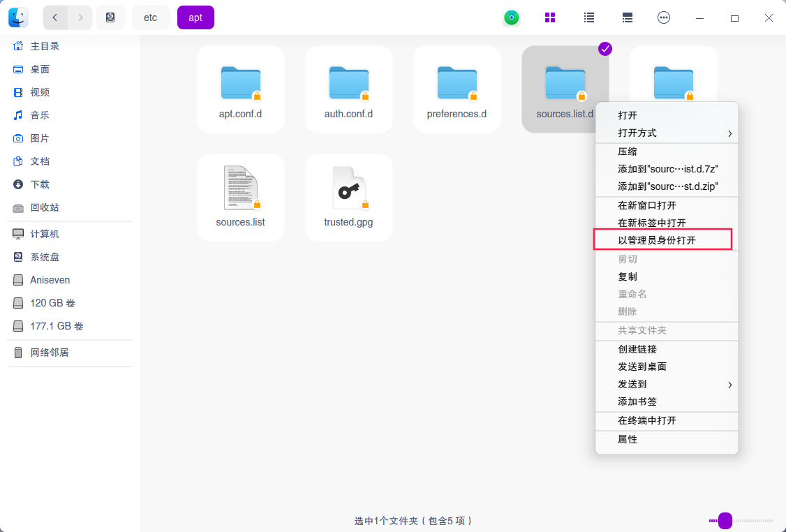Open 属性 from context menu
Viewport: 786px width, 532px height.
click(667, 439)
